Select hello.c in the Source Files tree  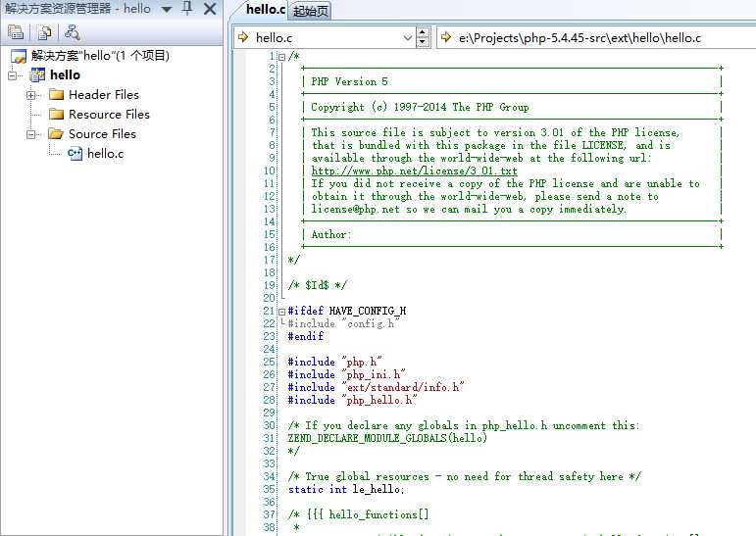tap(105, 154)
